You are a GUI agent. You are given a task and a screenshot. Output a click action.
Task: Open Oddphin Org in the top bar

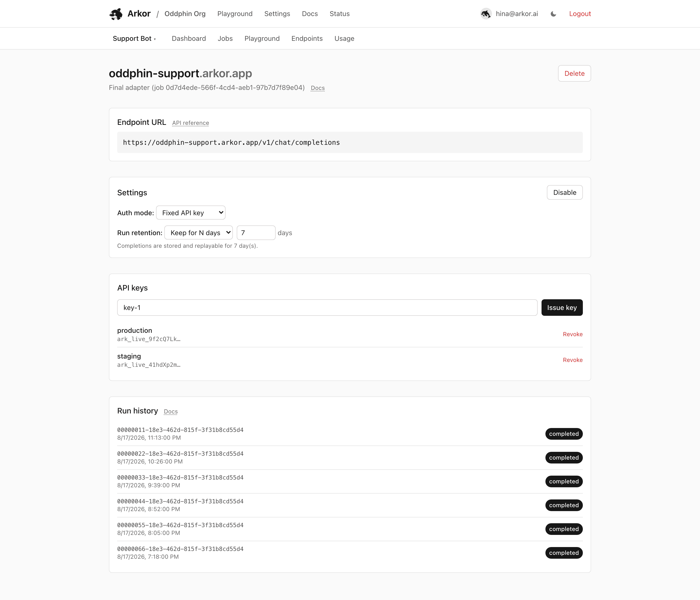[x=185, y=14]
